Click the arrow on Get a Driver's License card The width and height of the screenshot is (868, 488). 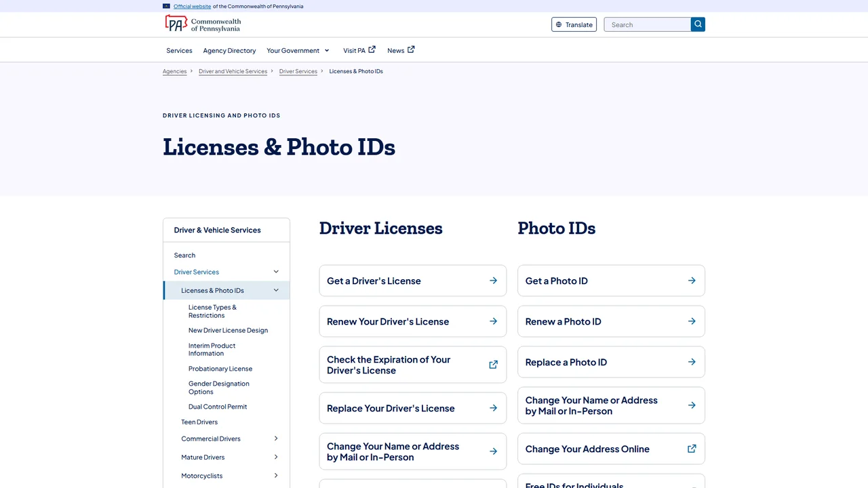493,281
